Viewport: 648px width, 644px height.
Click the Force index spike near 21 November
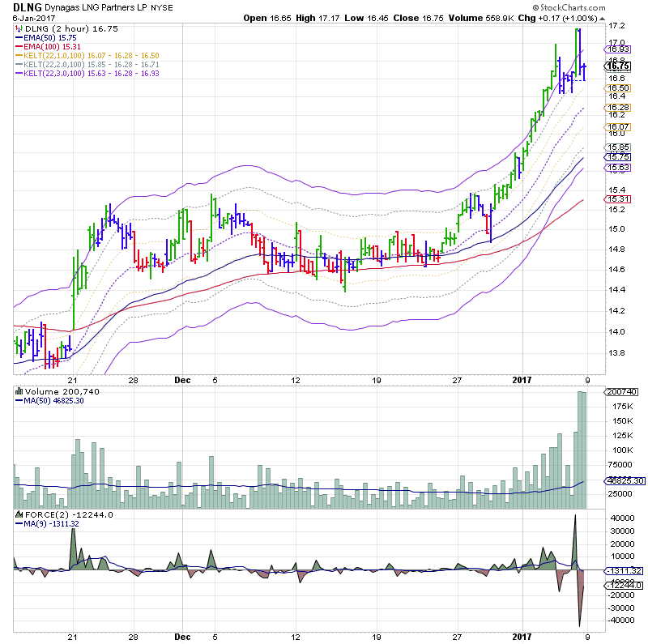73,549
